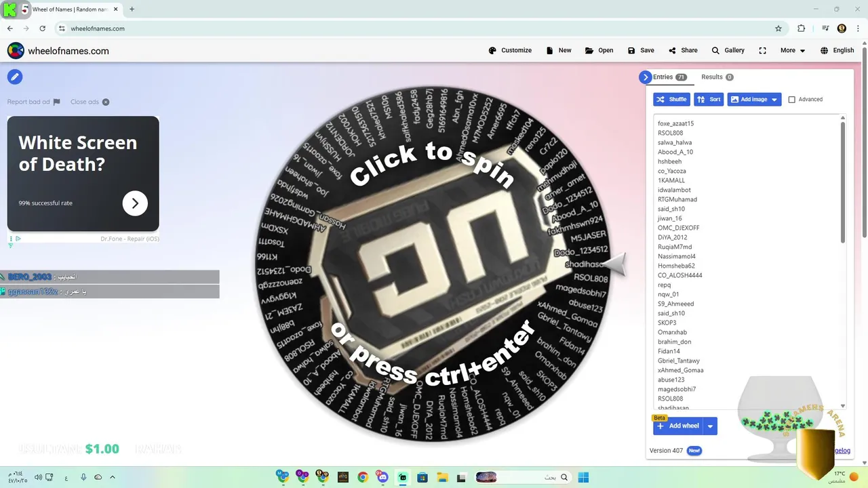Click entry Fidan14 in the entries list
Viewport: 868px width, 488px height.
tap(669, 351)
